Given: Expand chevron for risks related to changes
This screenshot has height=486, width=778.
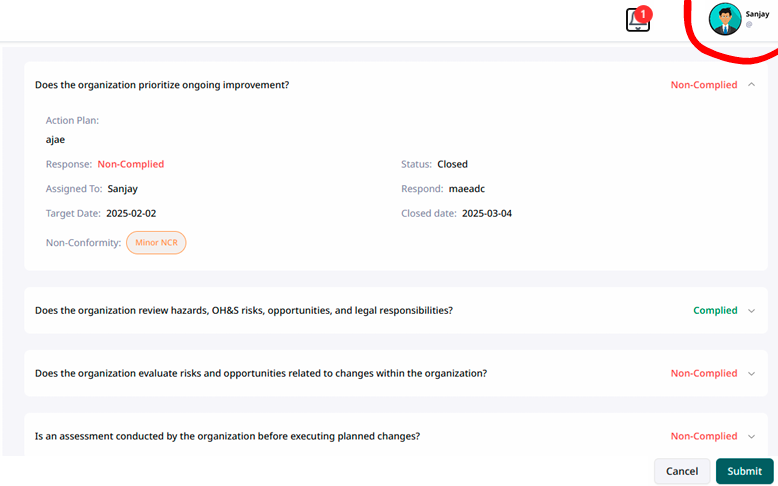Looking at the screenshot, I should [751, 374].
